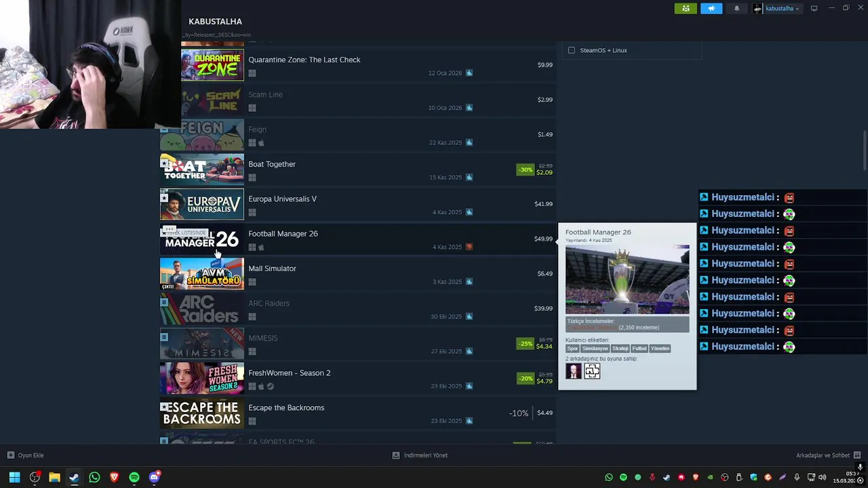This screenshot has width=868, height=488.
Task: Open first friend avatar in tooltip
Action: (x=574, y=371)
